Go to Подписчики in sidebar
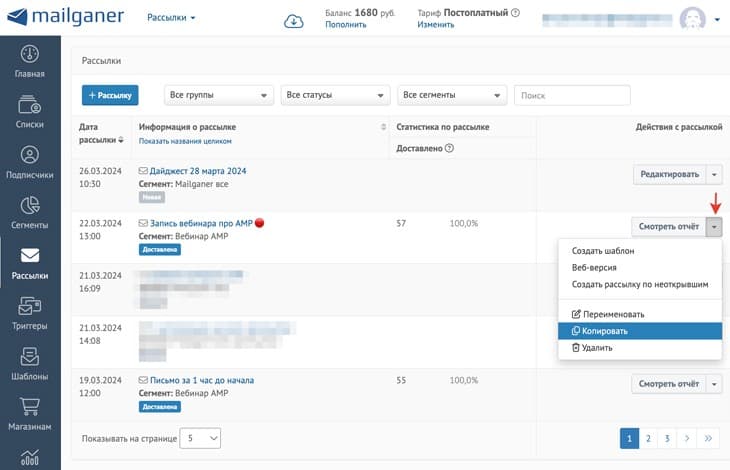This screenshot has width=730, height=470. (x=29, y=162)
